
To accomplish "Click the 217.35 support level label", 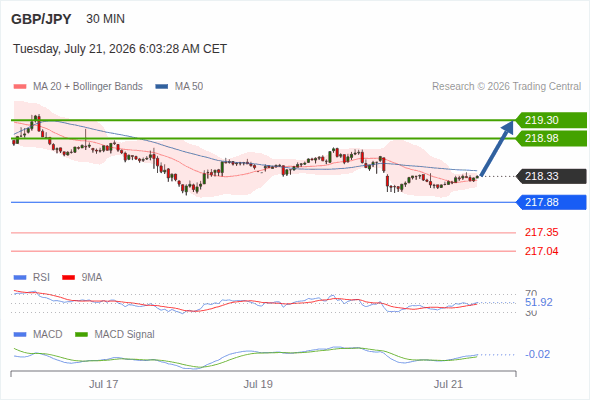I will click(541, 233).
